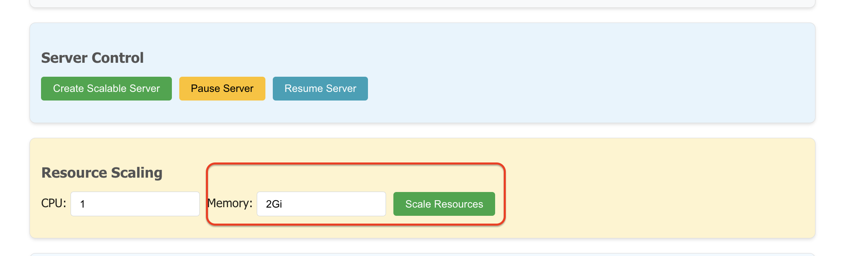The width and height of the screenshot is (868, 256).
Task: Click the word "Scalable" on green button
Action: [x=107, y=89]
